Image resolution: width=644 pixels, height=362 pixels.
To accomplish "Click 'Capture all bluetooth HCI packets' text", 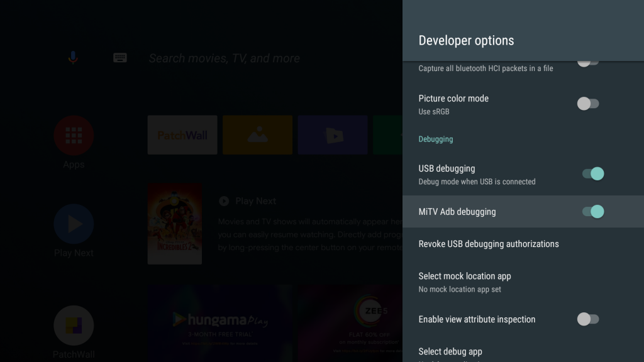I will pos(486,69).
